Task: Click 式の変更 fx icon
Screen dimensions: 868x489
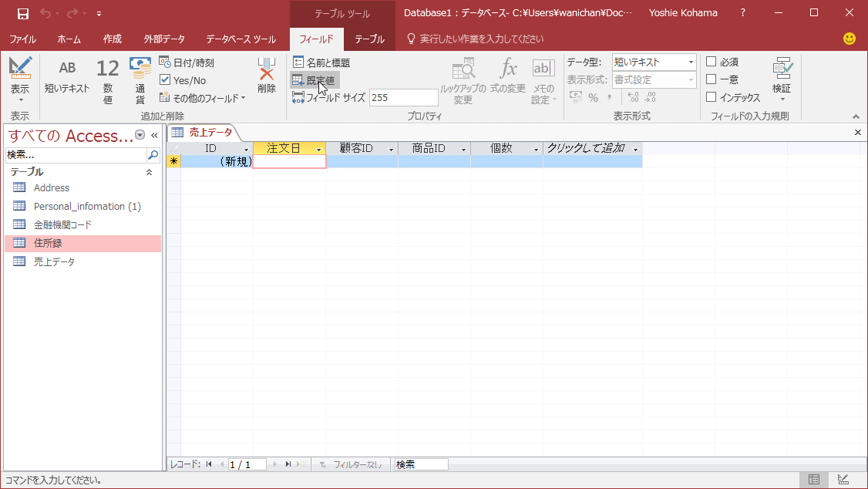Action: 508,76
